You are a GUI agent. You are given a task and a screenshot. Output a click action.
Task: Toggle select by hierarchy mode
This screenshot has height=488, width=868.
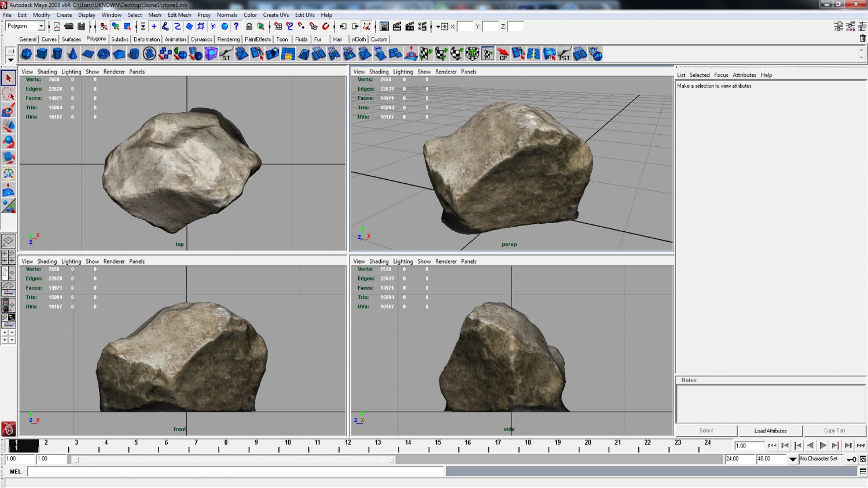[x=104, y=26]
